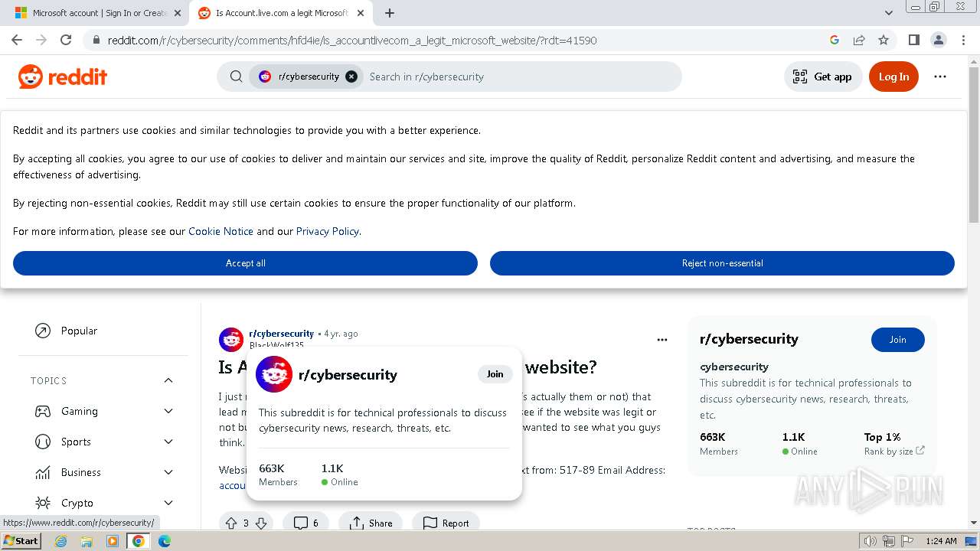This screenshot has width=980, height=551.
Task: Open the Chrome three-dots menu
Action: [x=963, y=40]
